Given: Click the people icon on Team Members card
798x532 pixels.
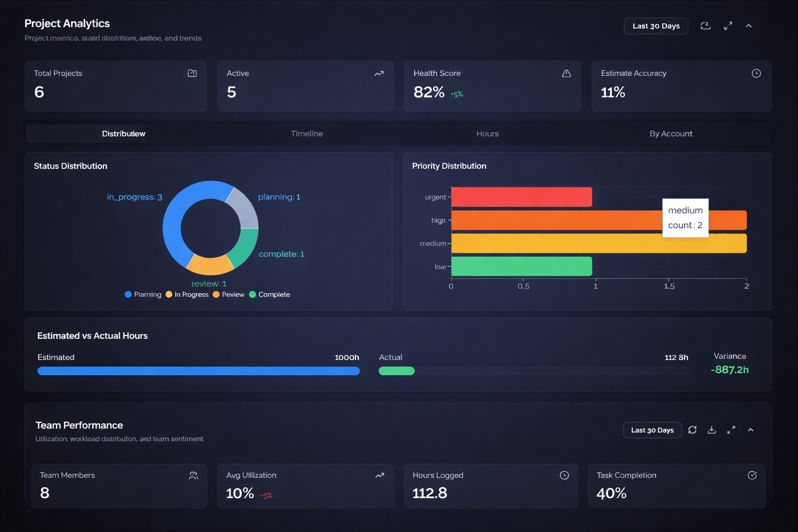Looking at the screenshot, I should 193,475.
